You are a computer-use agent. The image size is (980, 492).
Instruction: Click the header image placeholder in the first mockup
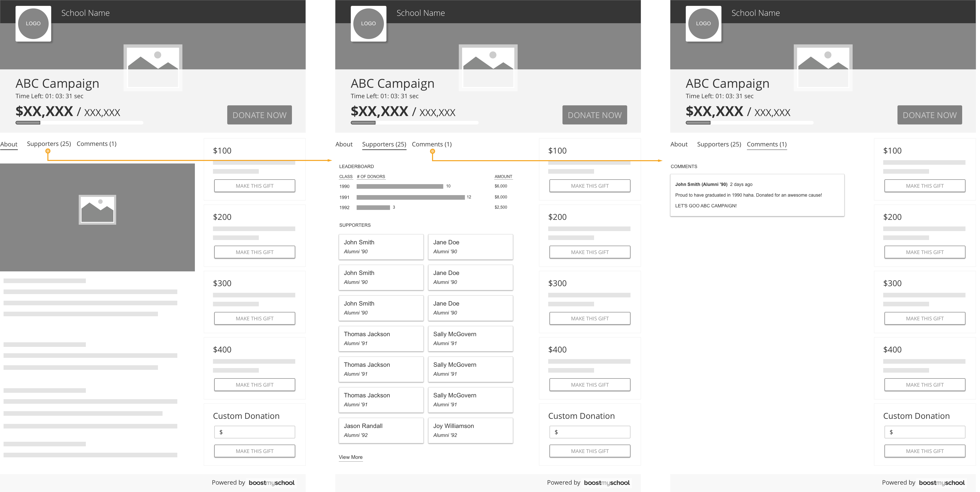153,68
